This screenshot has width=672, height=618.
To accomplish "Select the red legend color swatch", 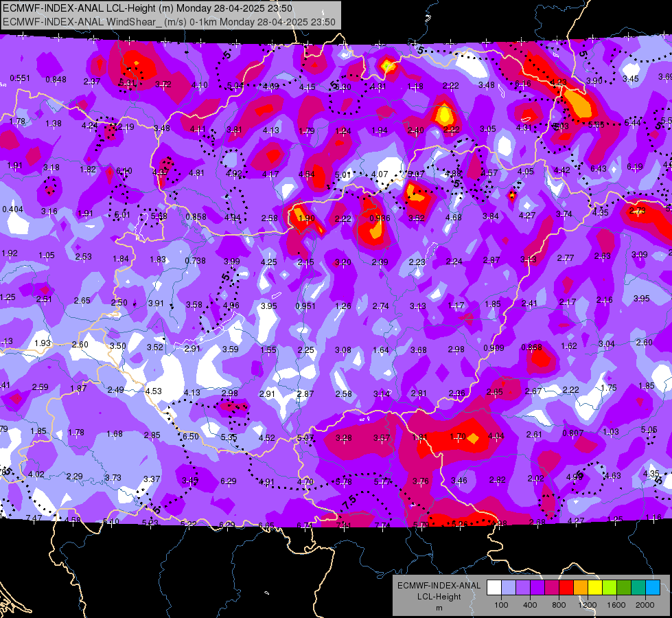I will [566, 587].
